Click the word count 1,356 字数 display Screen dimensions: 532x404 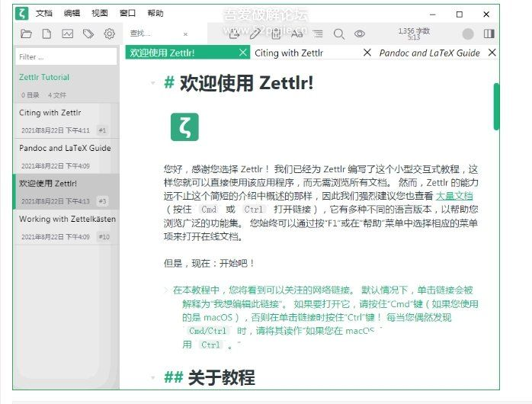click(x=414, y=30)
